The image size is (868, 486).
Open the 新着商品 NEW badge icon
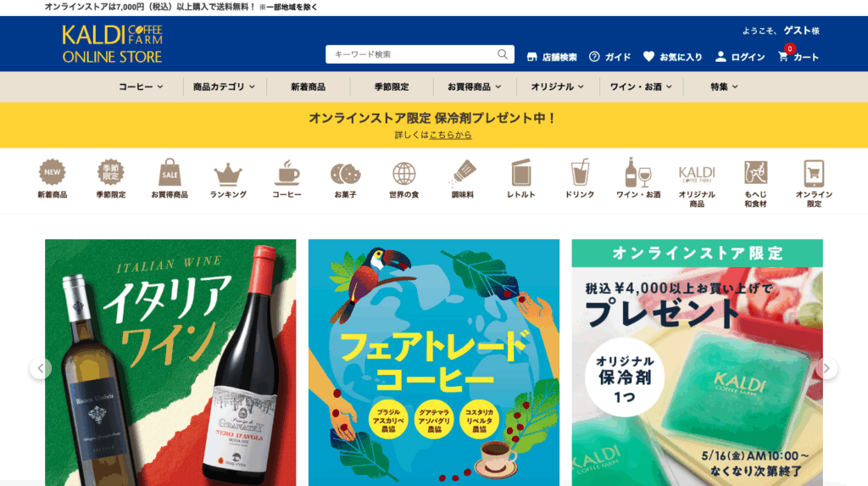coord(52,173)
